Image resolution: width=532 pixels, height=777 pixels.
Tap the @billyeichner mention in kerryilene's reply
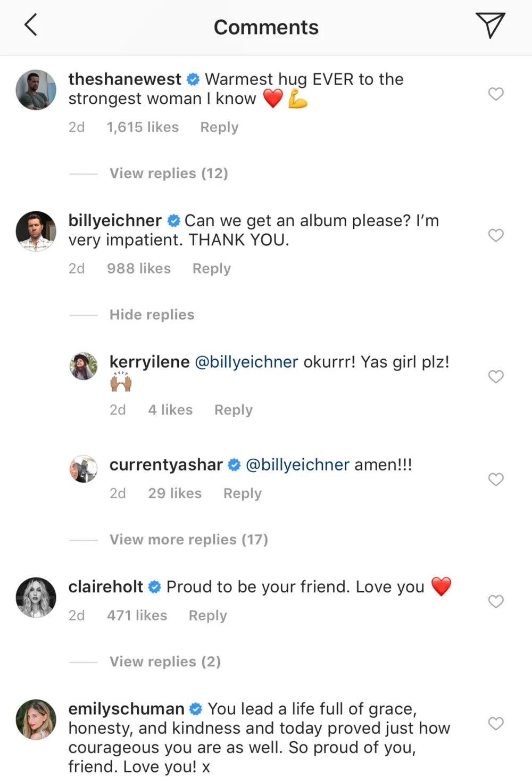point(246,362)
